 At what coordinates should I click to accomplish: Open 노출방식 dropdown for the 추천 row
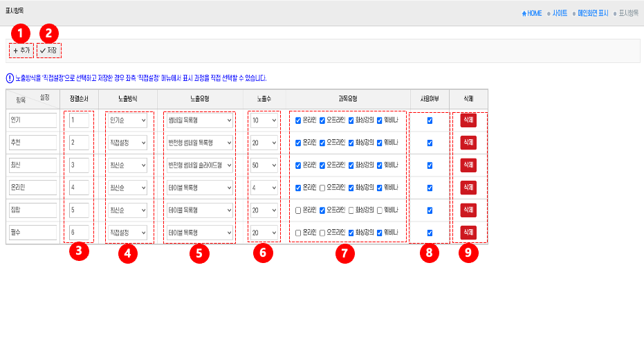click(x=127, y=143)
